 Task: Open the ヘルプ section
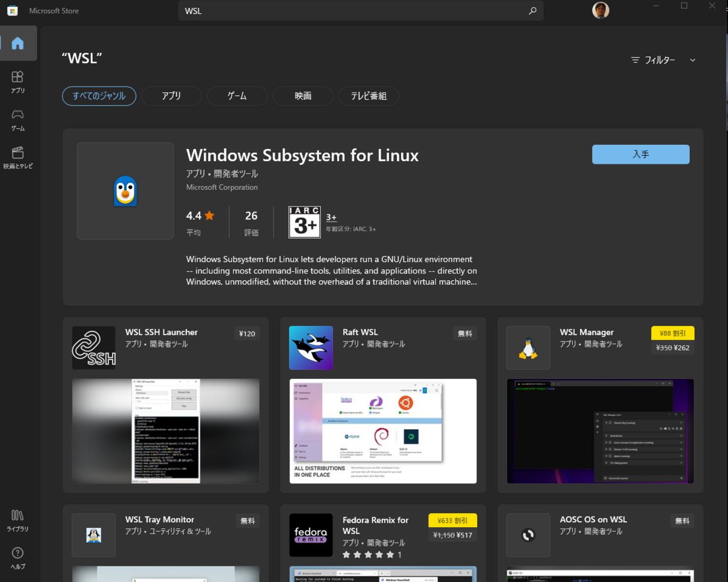tap(18, 558)
